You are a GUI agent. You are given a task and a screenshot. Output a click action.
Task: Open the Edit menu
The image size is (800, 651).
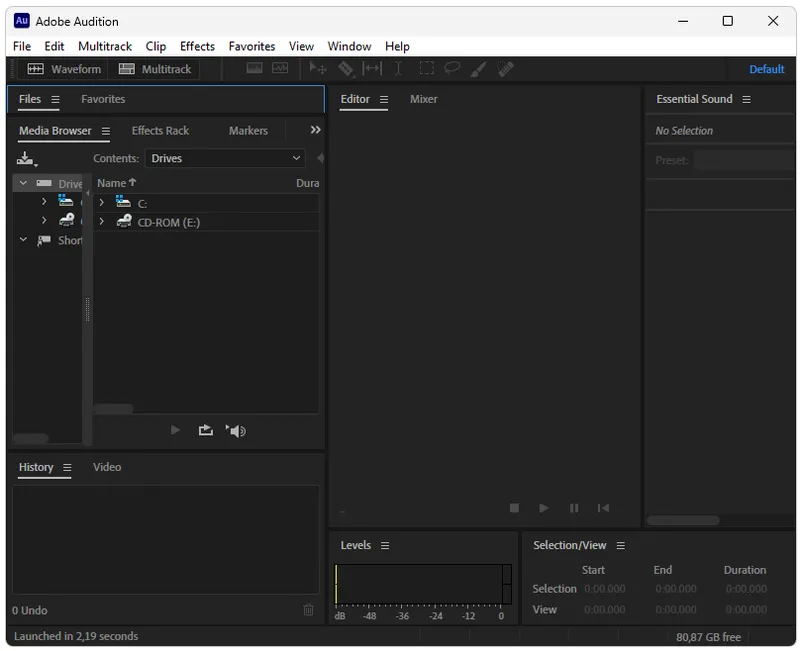(x=54, y=46)
